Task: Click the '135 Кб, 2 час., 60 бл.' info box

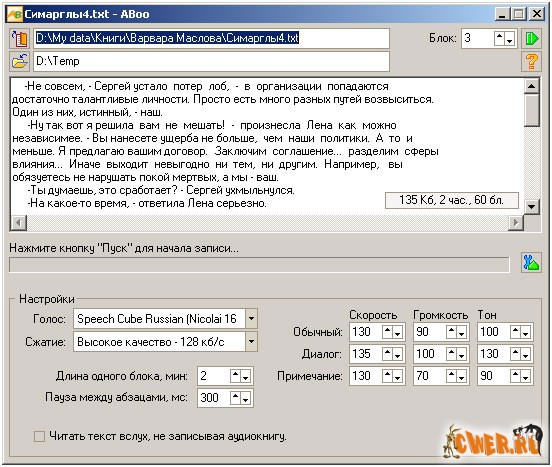Action: point(452,200)
